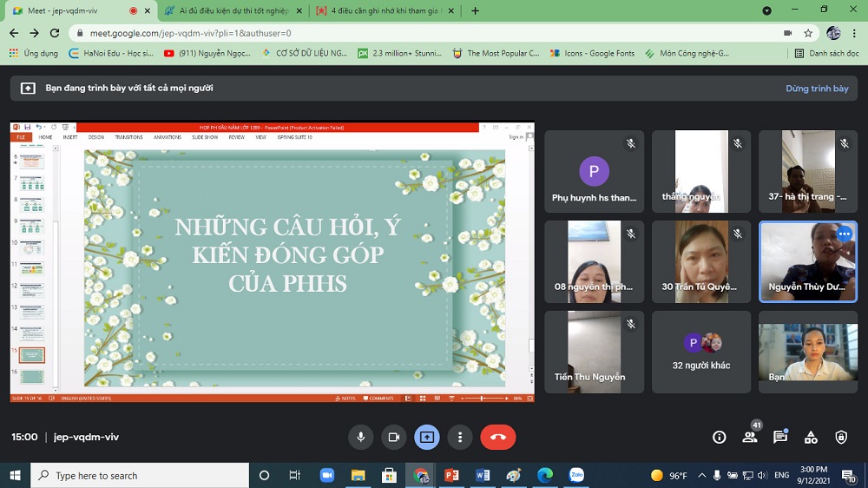Toggle the microphone in Meet controls
This screenshot has height=488, width=868.
click(x=361, y=437)
